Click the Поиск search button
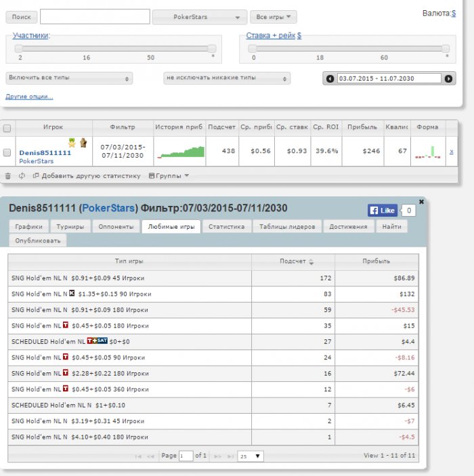The width and height of the screenshot is (474, 476). [x=22, y=17]
